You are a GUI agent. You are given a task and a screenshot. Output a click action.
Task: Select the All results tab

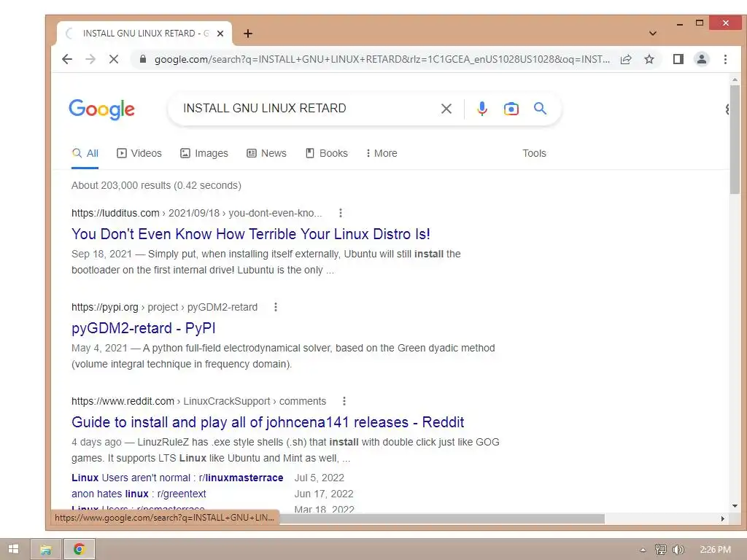click(85, 153)
